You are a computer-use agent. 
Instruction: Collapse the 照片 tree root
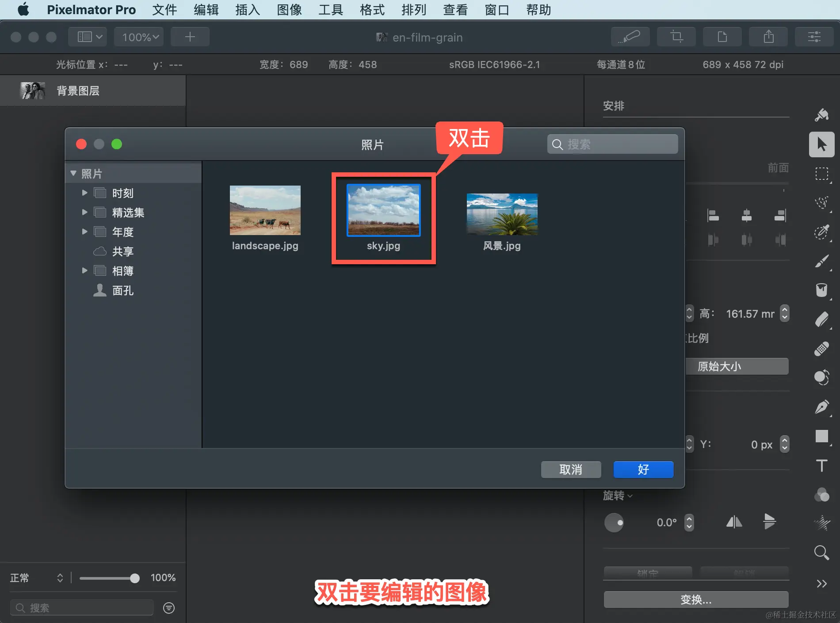coord(73,173)
